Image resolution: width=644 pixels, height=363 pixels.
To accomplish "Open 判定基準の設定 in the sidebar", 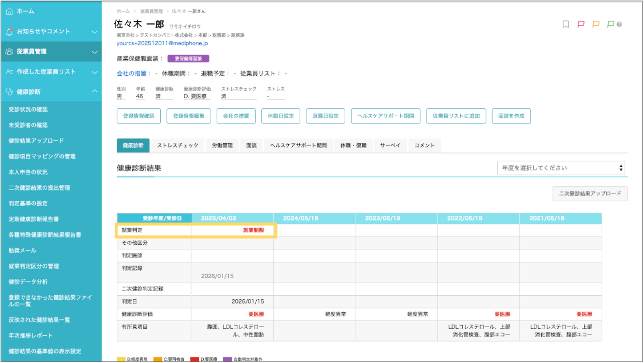I will [x=28, y=203].
